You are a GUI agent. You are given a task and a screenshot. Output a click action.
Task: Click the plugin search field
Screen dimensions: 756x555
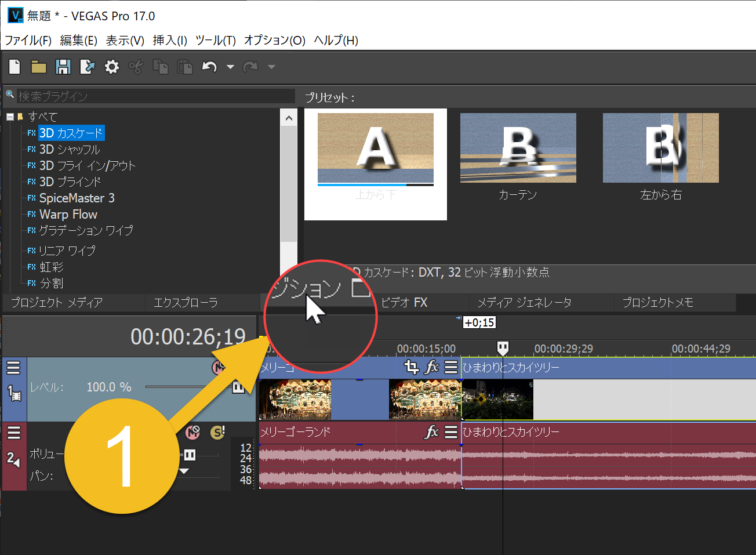[x=155, y=96]
